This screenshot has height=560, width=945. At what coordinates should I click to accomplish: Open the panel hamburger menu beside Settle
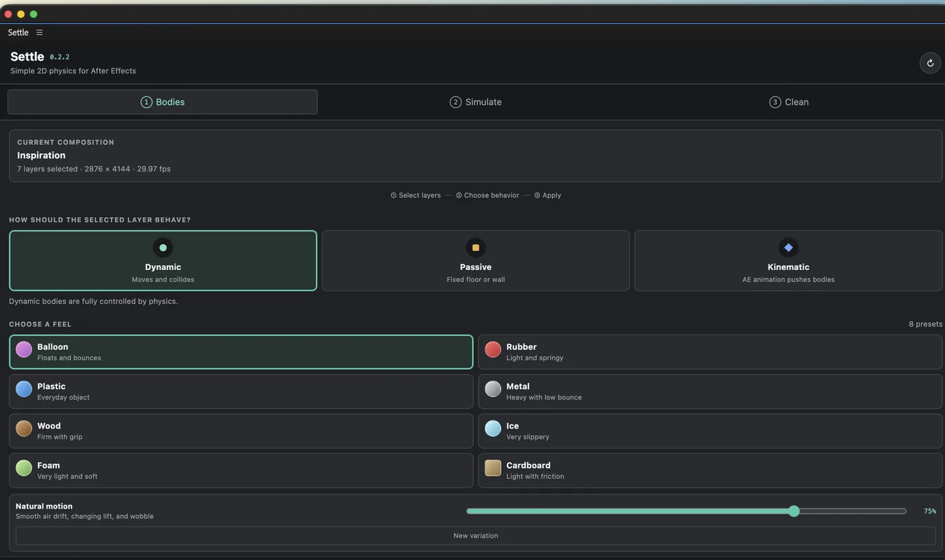coord(39,32)
